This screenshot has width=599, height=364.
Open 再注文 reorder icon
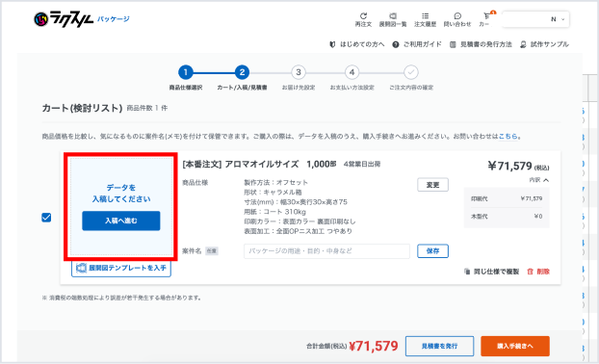(363, 19)
